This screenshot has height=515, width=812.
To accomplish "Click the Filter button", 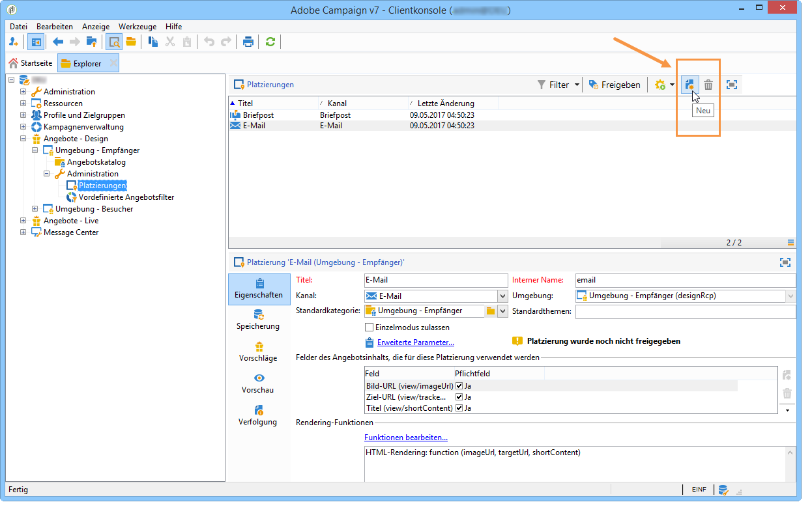I will pyautogui.click(x=553, y=85).
